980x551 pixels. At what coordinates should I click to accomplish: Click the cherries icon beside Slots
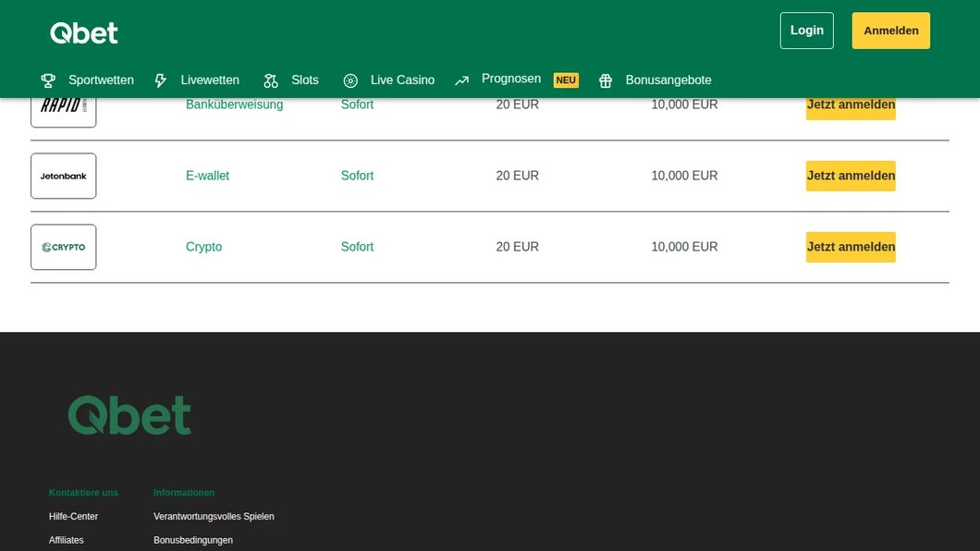pos(271,80)
